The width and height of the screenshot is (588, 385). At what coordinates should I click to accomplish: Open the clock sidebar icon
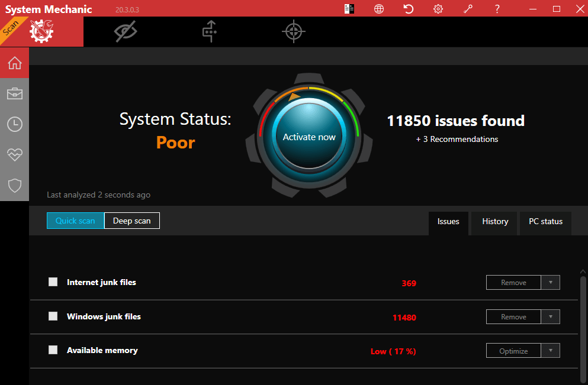[x=14, y=124]
